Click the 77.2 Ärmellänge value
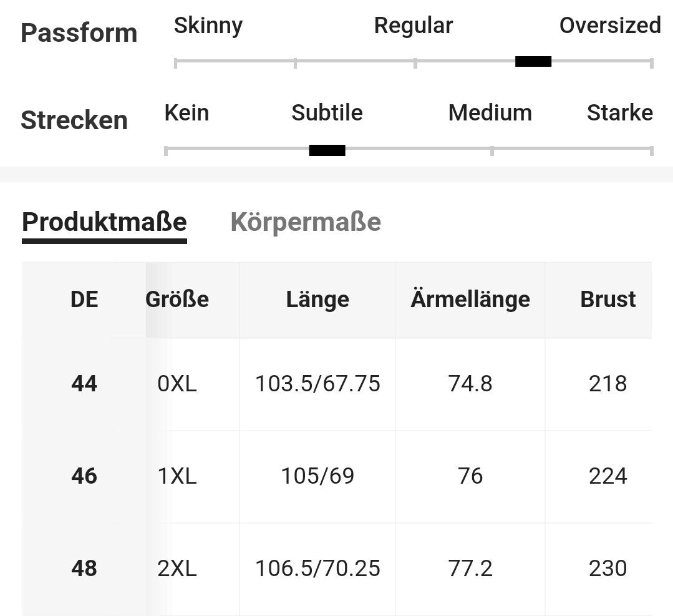Viewport: 673px width, 616px height. [470, 569]
